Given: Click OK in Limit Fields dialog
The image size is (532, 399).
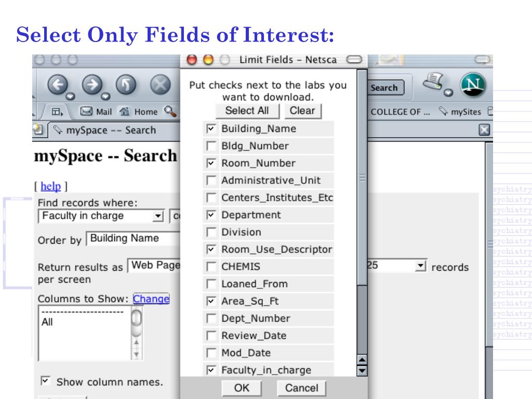Looking at the screenshot, I should click(x=242, y=388).
